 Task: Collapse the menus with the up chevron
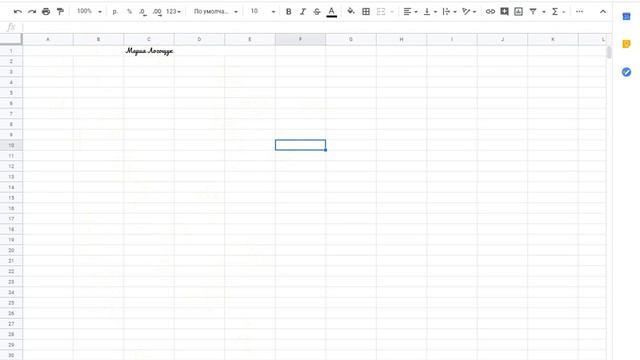pyautogui.click(x=603, y=11)
